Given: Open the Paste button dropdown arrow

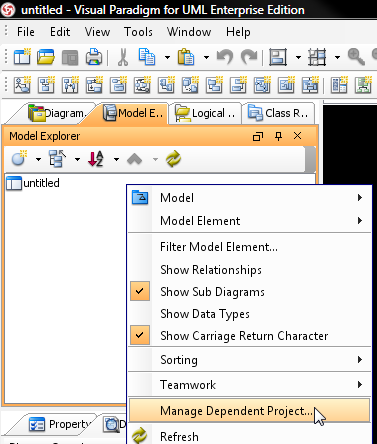Looking at the screenshot, I should coord(206,58).
